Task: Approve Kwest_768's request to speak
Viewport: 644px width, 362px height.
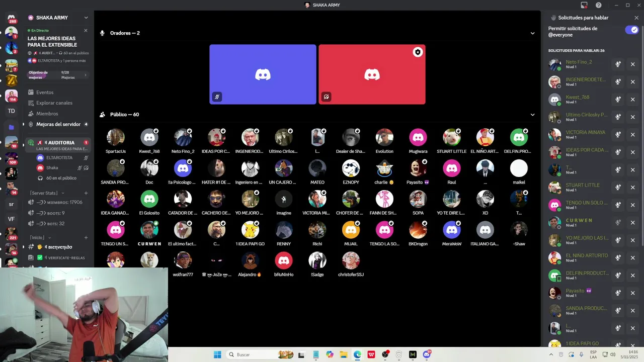Action: tap(618, 100)
